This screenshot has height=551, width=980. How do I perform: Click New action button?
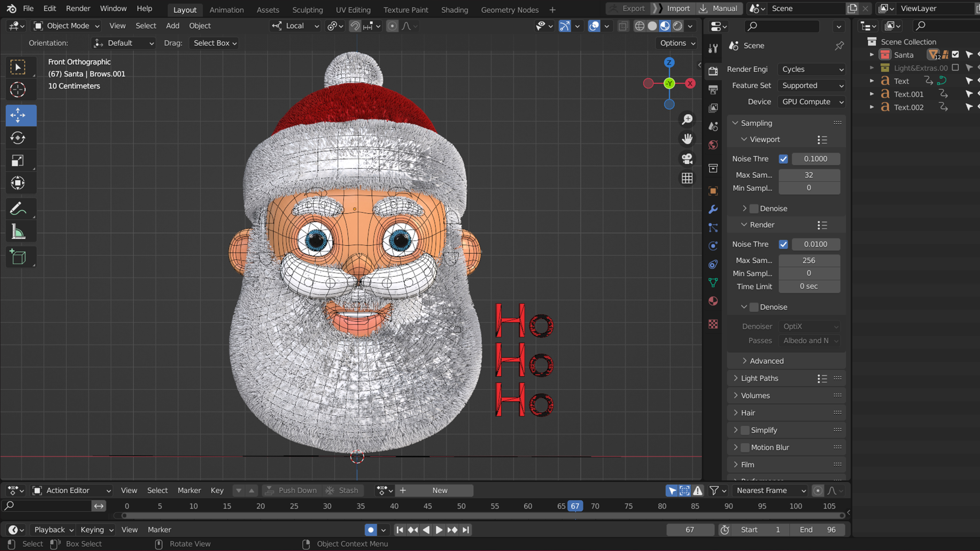point(435,491)
